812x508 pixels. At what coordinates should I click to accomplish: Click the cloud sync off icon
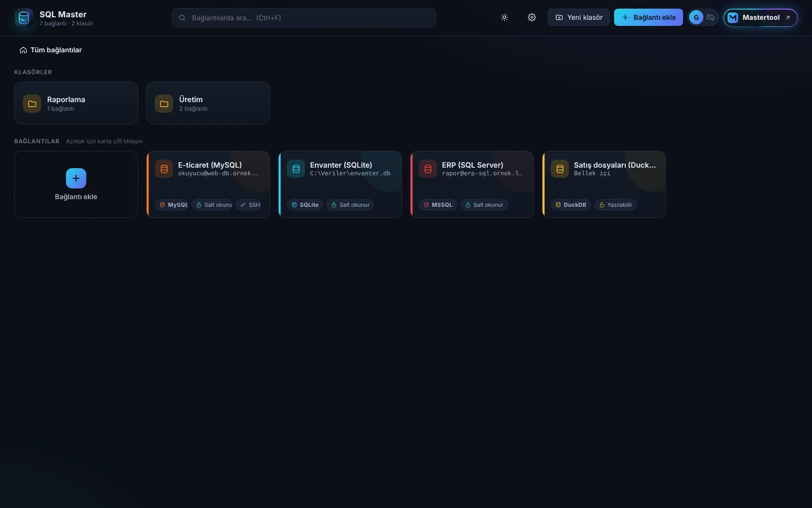point(710,17)
